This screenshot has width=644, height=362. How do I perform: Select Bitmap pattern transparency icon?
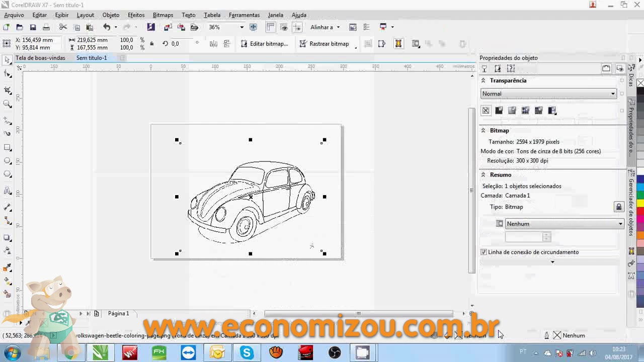(x=538, y=111)
